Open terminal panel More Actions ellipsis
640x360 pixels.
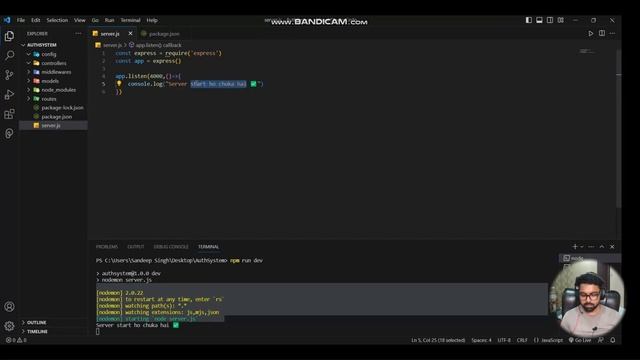click(591, 247)
